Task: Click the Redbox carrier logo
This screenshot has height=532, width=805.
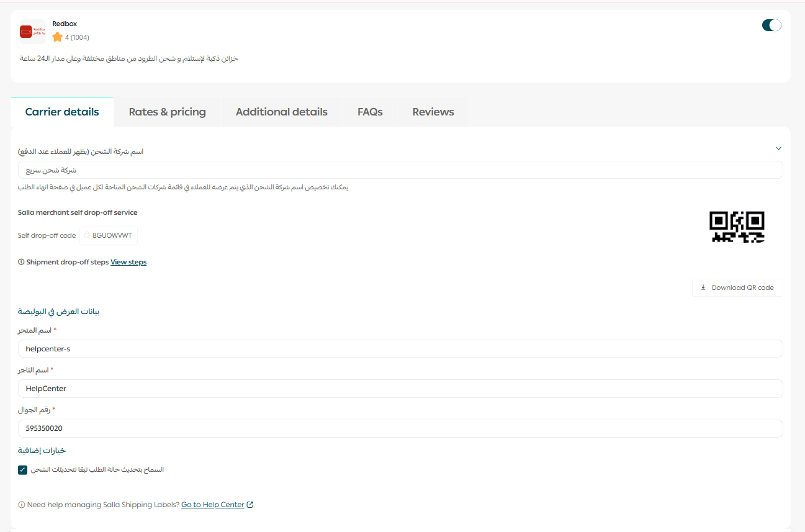Action: click(32, 31)
